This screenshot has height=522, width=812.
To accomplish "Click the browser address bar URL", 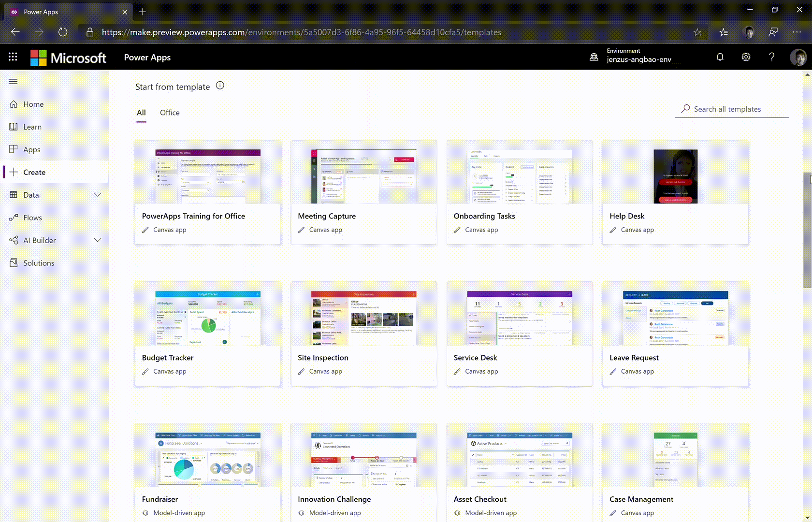I will click(x=302, y=32).
